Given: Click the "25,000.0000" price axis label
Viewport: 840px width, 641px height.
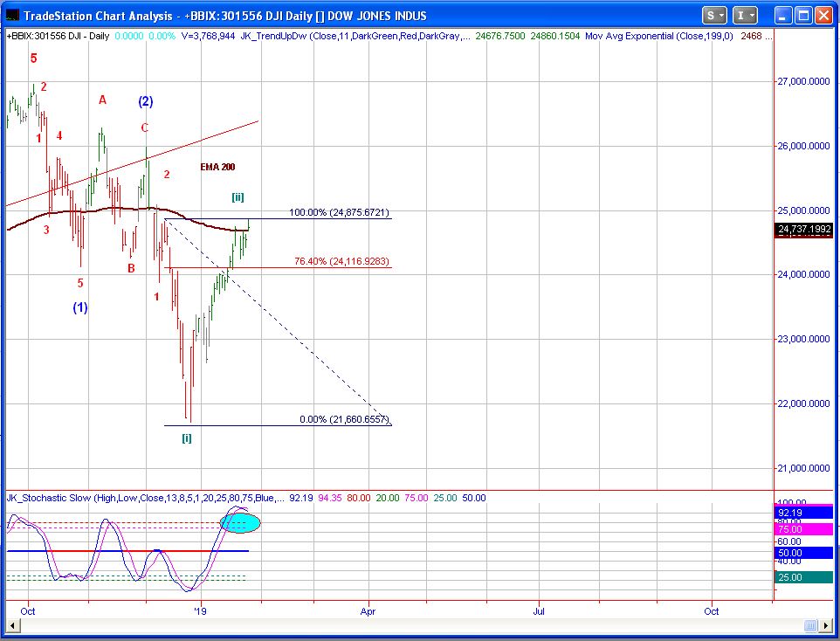Looking at the screenshot, I should 803,210.
